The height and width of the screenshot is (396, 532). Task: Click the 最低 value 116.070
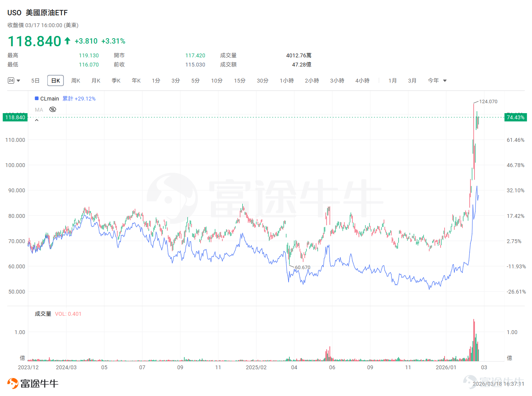pyautogui.click(x=89, y=65)
